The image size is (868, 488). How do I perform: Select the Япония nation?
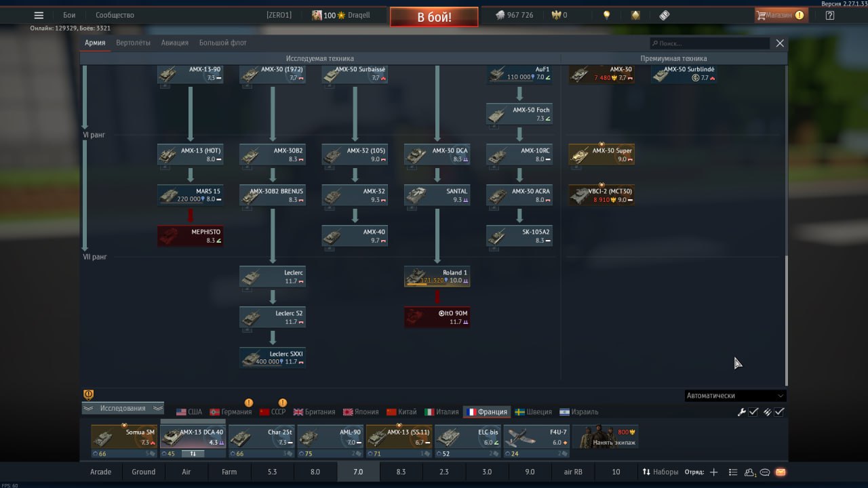pos(361,412)
